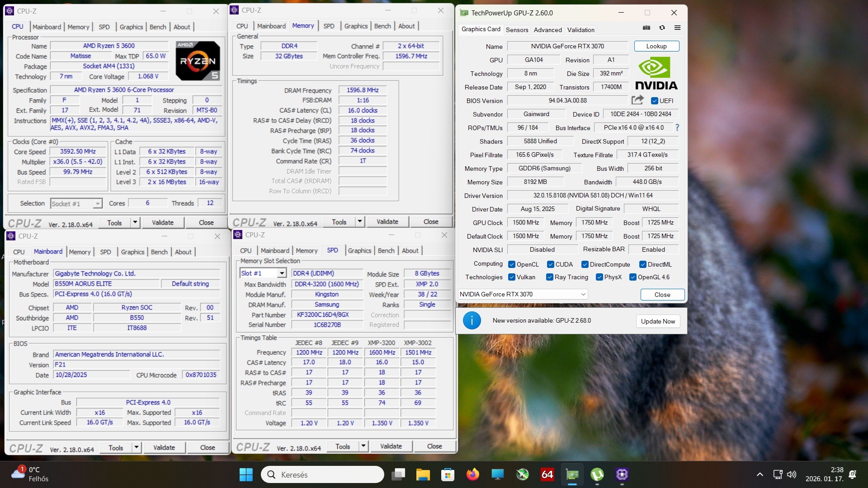
Task: Expand the Socket #1 selection dropdown
Action: 97,204
